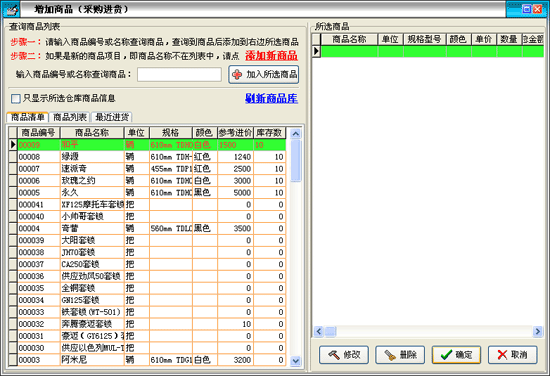
Task: Click the green checkmark on 确定 button
Action: (446, 355)
